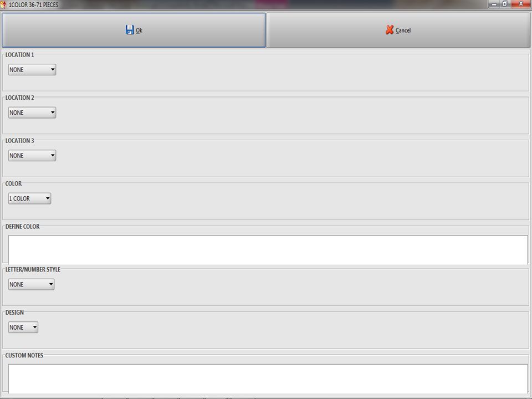The width and height of the screenshot is (532, 399).
Task: Minimize the 1COLOR 36-71 PIECES window
Action: (494, 4)
